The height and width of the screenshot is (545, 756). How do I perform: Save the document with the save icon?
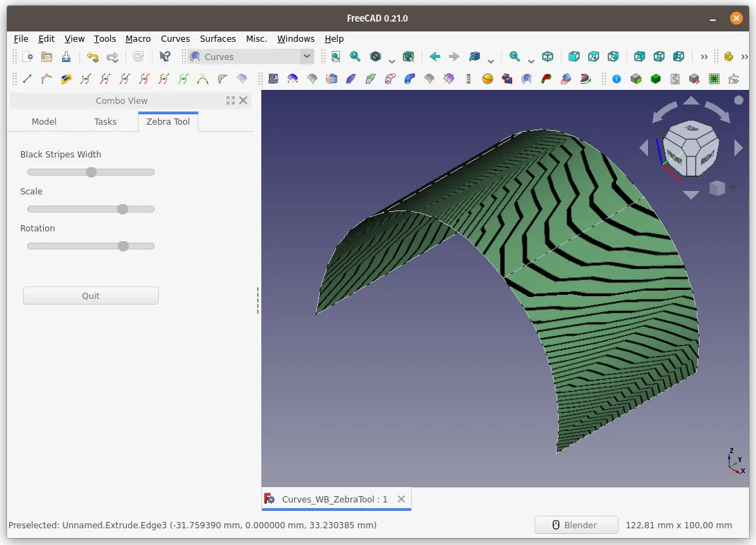(x=66, y=57)
